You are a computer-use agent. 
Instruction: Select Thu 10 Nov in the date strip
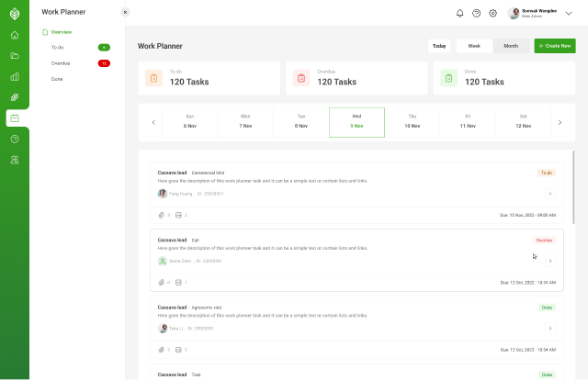tap(413, 123)
